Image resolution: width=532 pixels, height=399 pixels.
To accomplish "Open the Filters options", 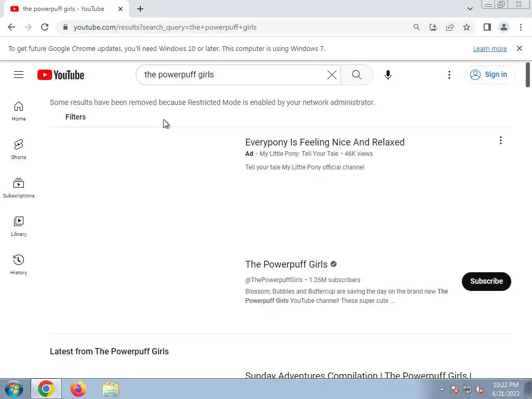I will pos(75,117).
